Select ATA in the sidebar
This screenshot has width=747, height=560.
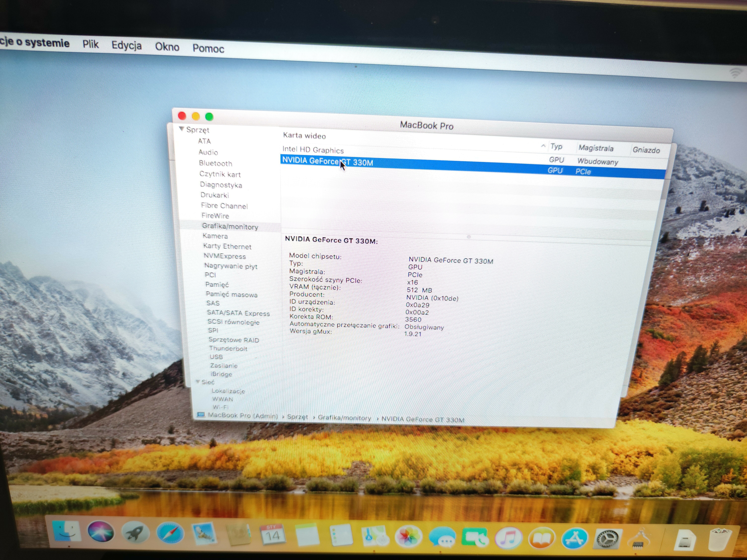[x=204, y=141]
